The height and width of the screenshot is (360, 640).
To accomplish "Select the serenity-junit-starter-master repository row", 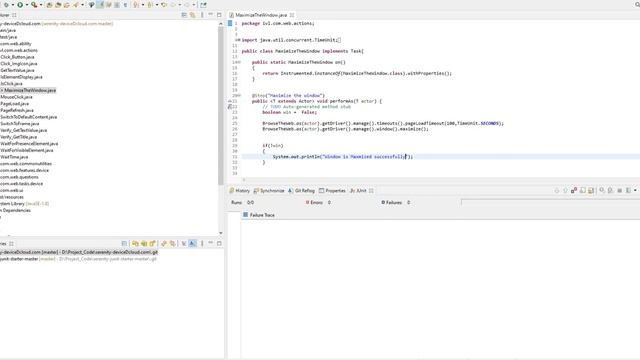I will [x=78, y=259].
